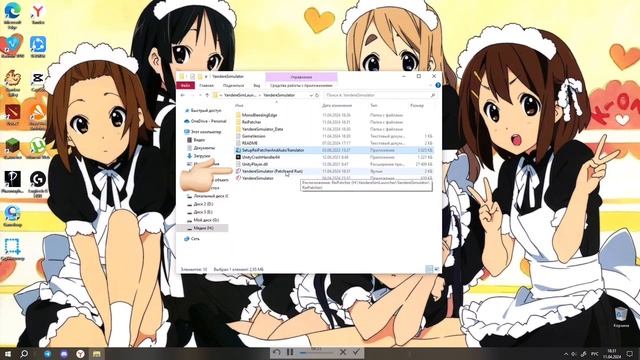Open the Главная ribbon tab

(x=207, y=85)
